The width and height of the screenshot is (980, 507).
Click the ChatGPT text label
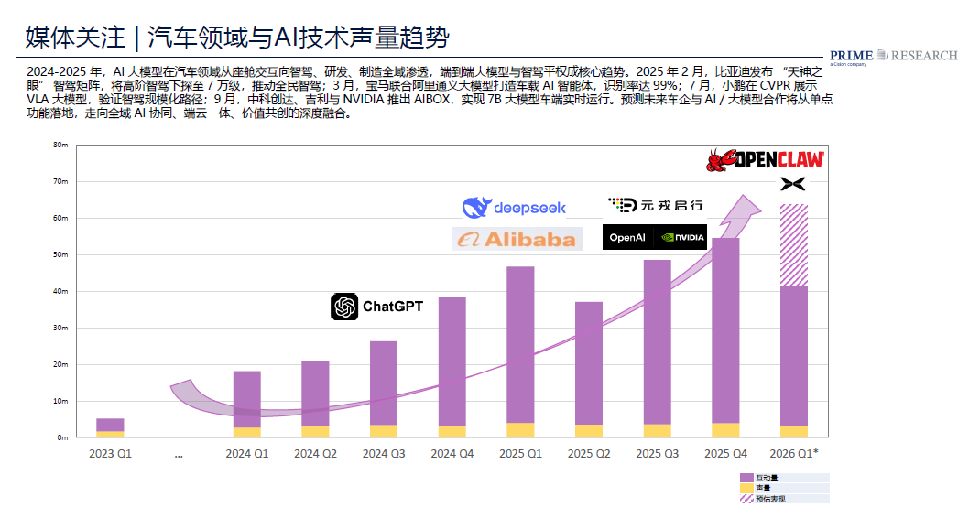pos(393,307)
